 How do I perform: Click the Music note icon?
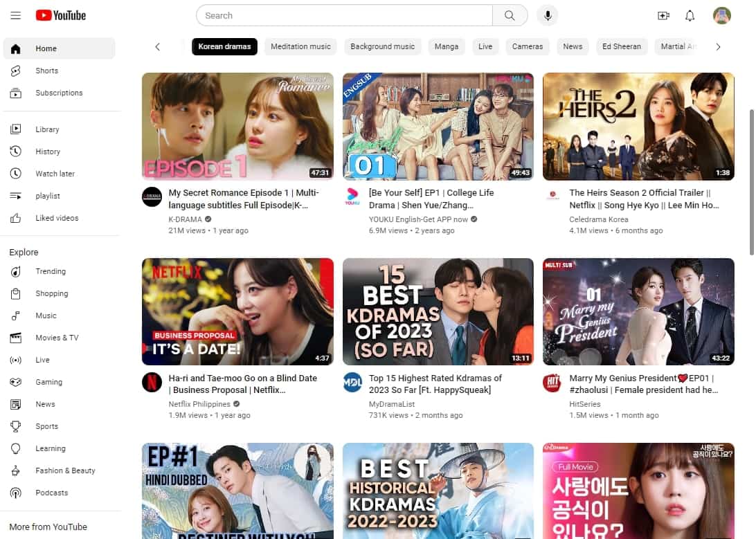coord(15,316)
